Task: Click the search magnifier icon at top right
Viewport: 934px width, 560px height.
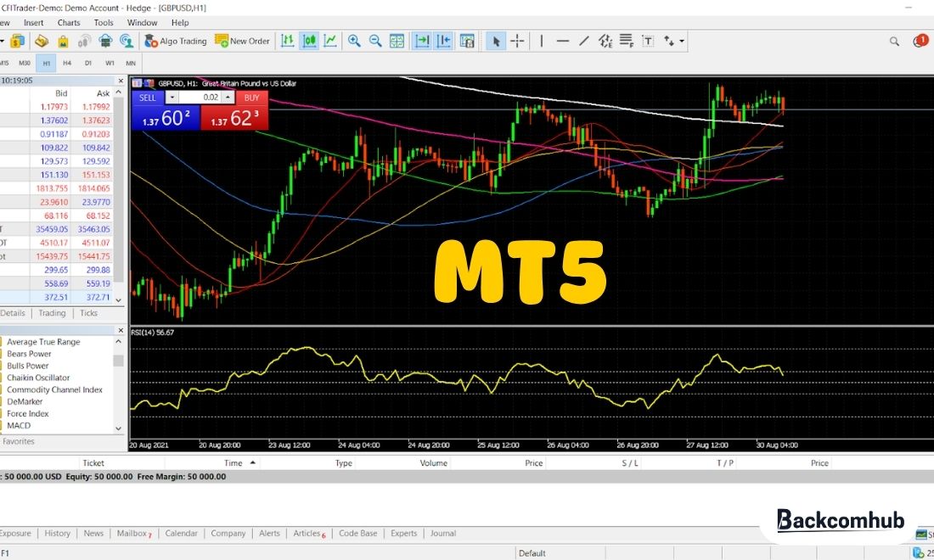Action: (x=894, y=41)
